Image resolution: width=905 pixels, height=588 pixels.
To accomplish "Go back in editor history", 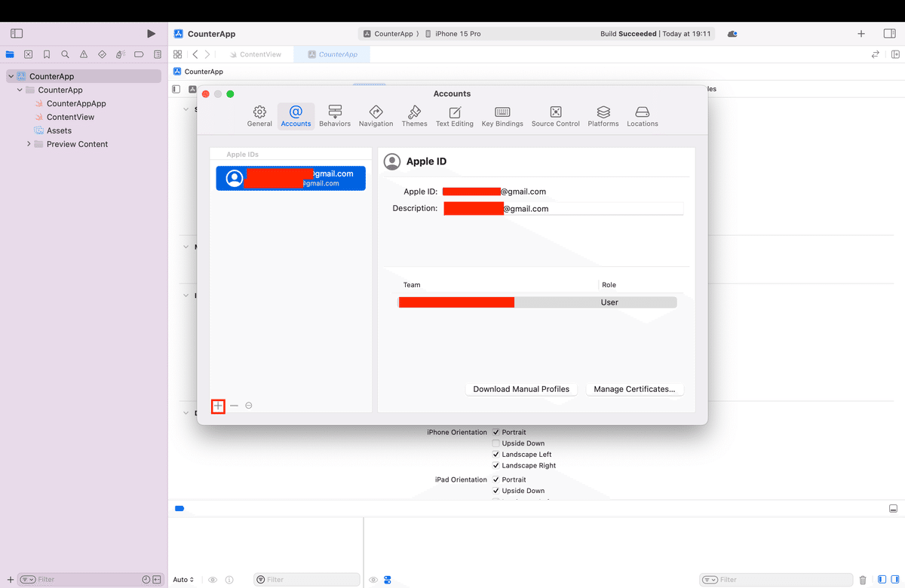I will point(195,54).
